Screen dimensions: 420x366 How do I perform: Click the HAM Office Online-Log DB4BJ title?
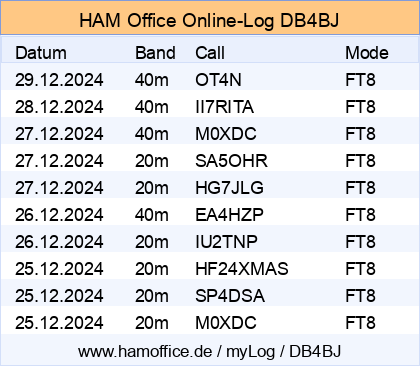(x=209, y=20)
